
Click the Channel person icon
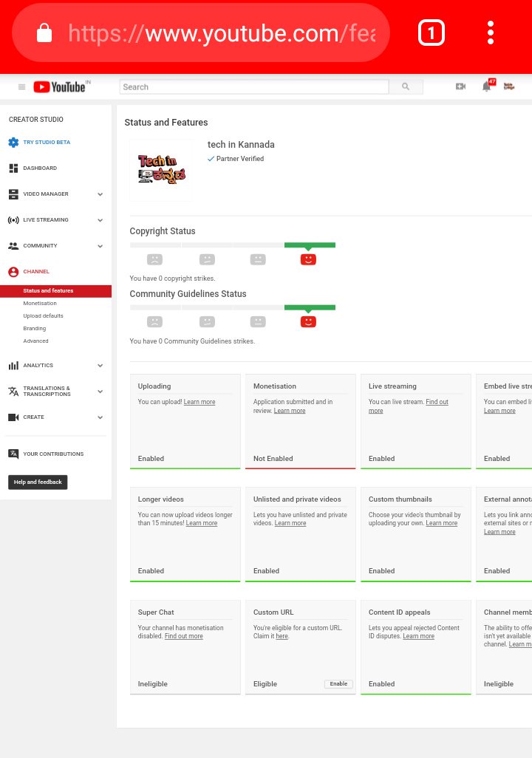[13, 272]
